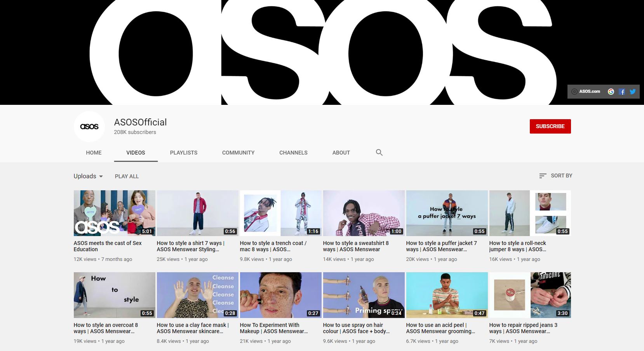Open the Sex Education cast video thumbnail
Screen dimensions: 644x351
(115, 213)
